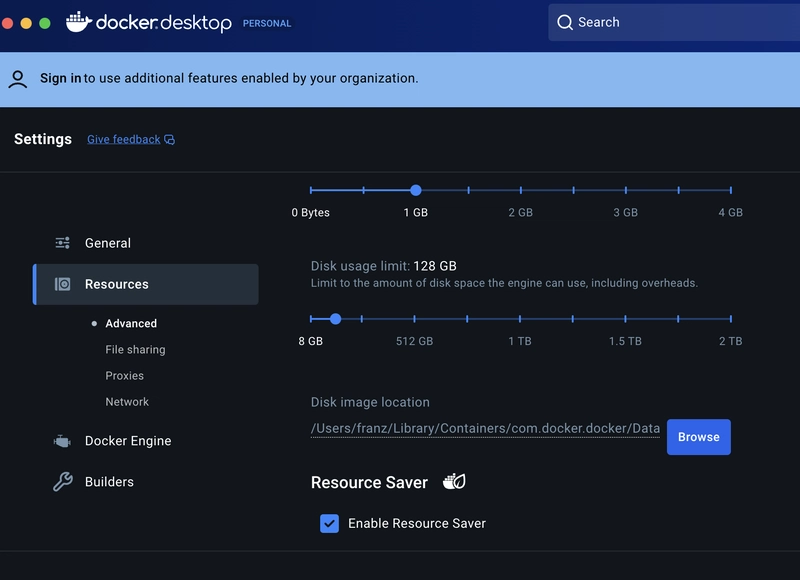The image size is (800, 580).
Task: Select Advanced under Resources
Action: 131,323
